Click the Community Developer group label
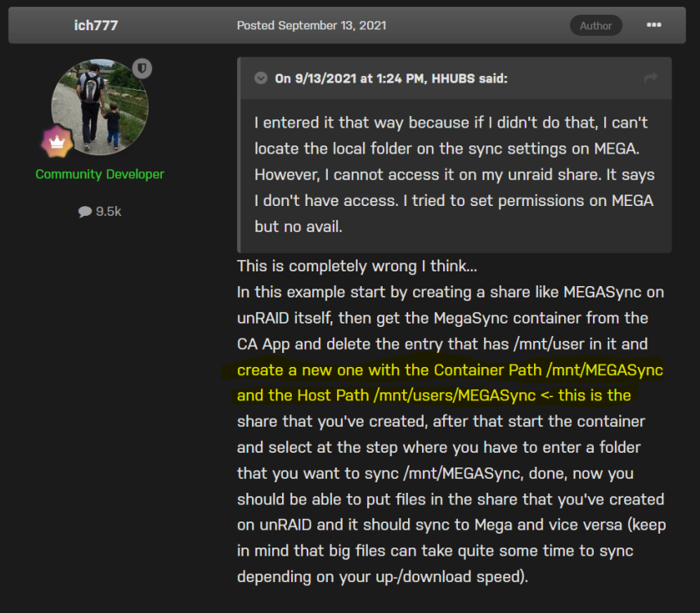 click(x=100, y=174)
